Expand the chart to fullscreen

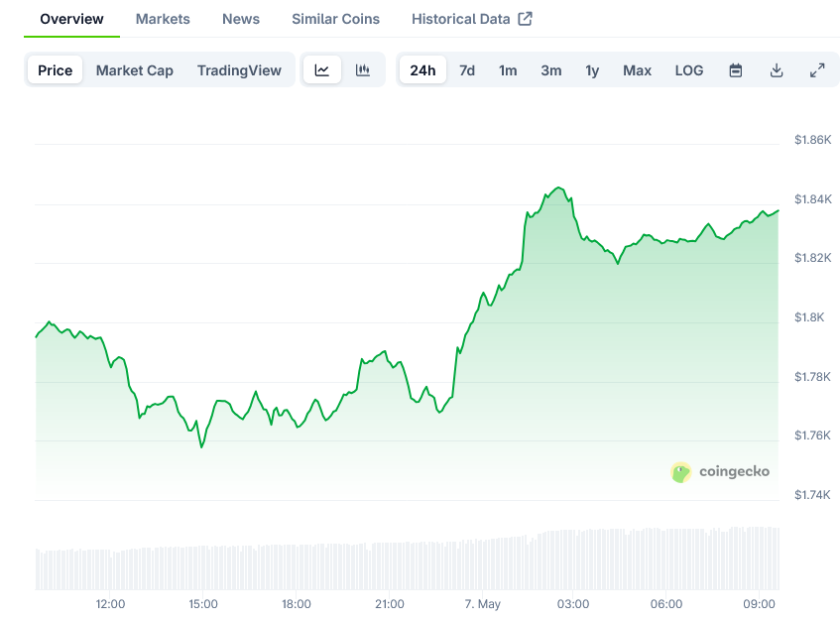(x=817, y=69)
